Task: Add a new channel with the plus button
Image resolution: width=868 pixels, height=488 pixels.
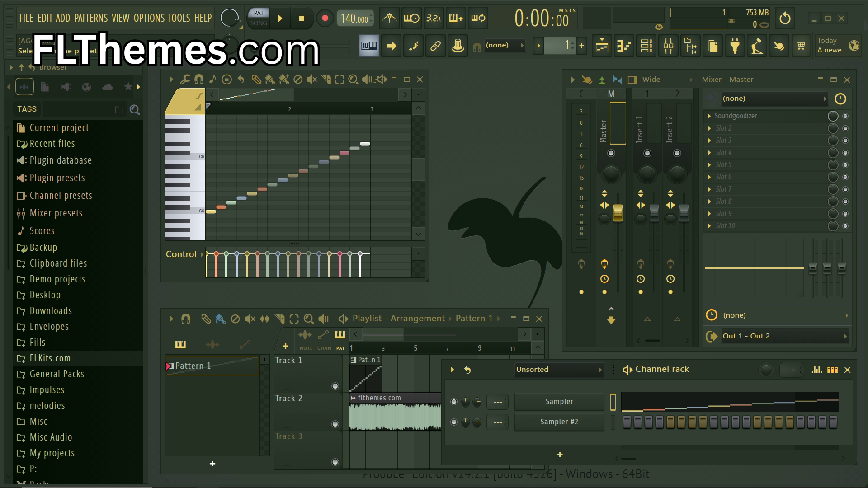Action: (560, 455)
